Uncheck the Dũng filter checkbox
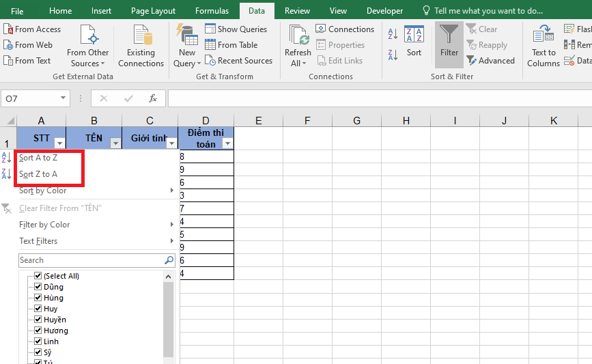592x364 pixels. [38, 287]
